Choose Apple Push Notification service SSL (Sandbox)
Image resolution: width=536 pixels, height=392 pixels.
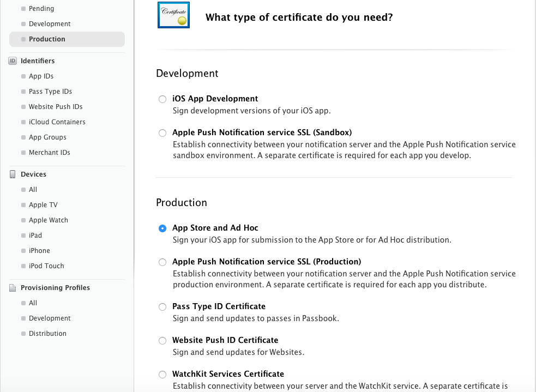(162, 133)
